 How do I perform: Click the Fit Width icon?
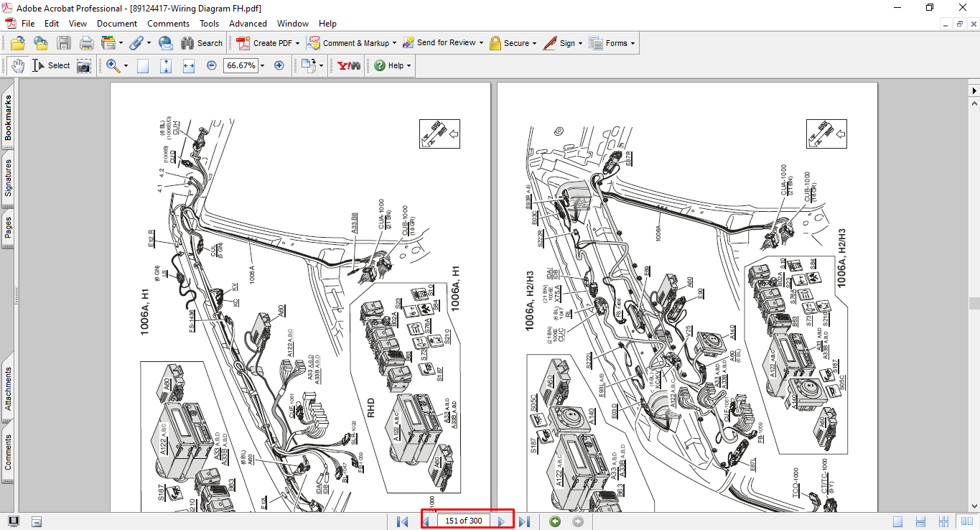point(189,65)
